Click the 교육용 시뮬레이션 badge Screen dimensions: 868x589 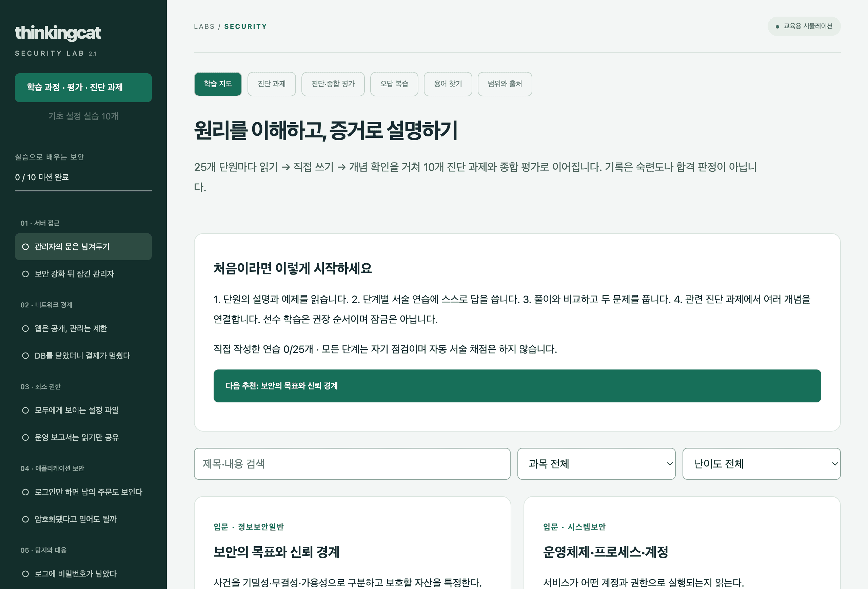pos(804,26)
